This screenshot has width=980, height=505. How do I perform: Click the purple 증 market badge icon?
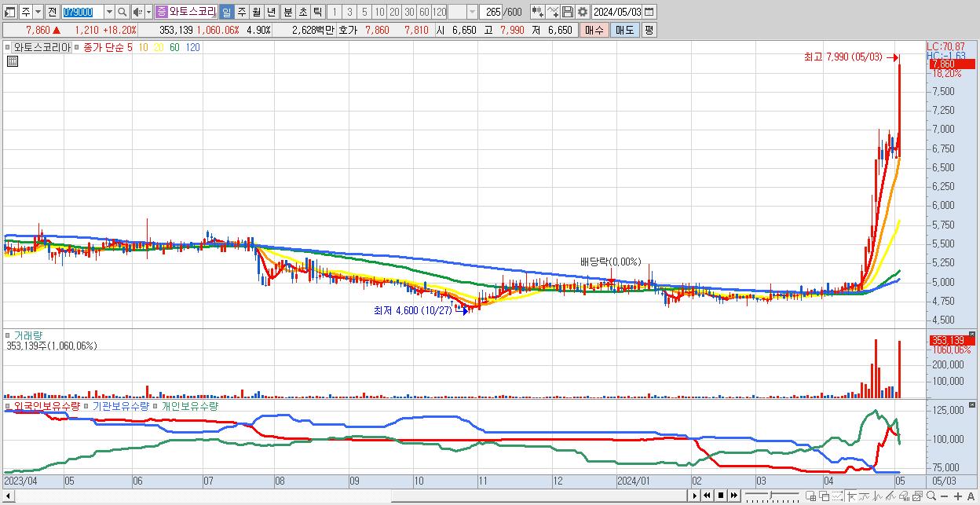161,12
